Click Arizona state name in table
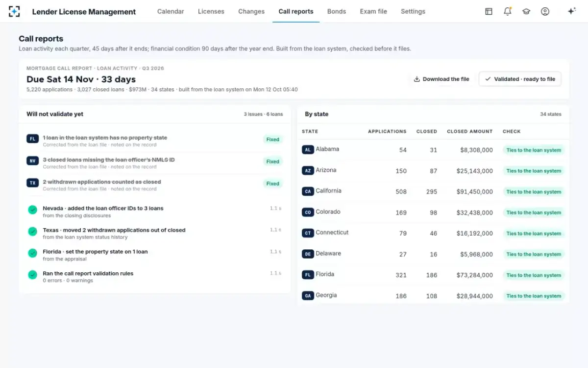588x368 pixels. click(326, 170)
